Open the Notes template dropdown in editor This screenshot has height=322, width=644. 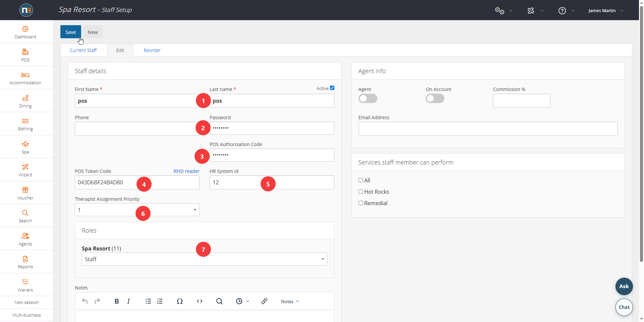coord(290,302)
